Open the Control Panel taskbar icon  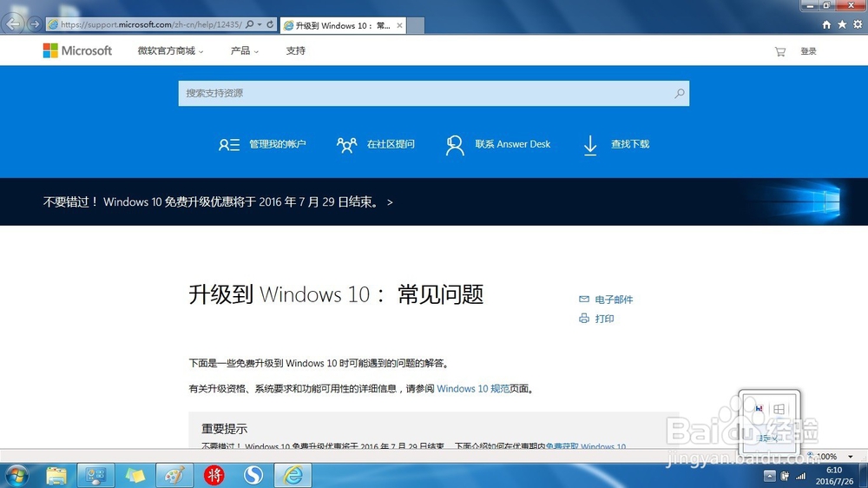tap(95, 475)
